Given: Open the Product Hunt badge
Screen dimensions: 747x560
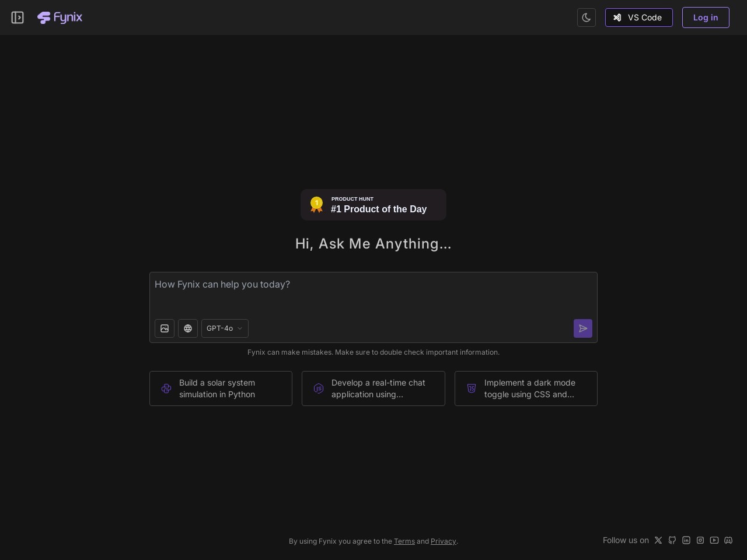Looking at the screenshot, I should click(x=373, y=205).
